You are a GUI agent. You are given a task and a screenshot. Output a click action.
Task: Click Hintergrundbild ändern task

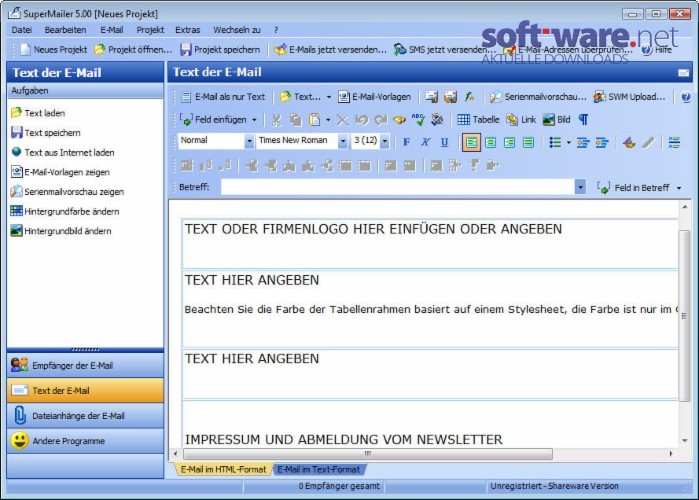coord(61,231)
